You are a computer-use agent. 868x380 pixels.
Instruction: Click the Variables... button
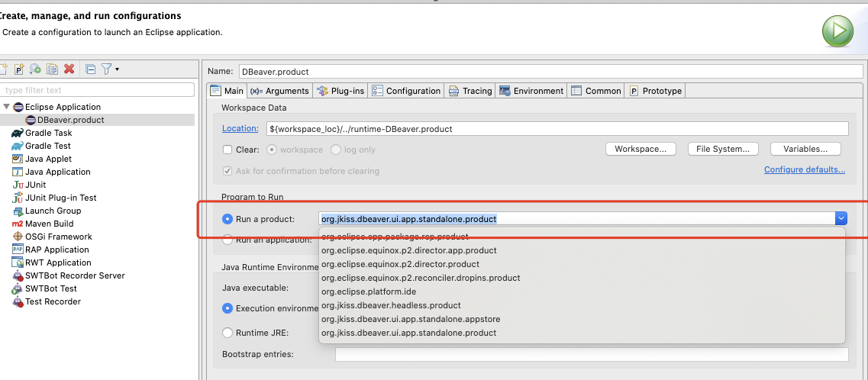(805, 149)
